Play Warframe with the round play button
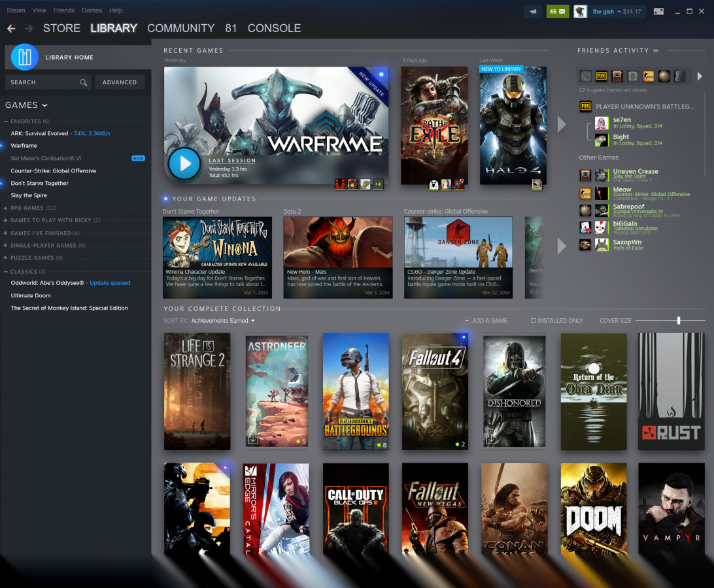Viewport: 714px width, 588px height. (x=184, y=164)
